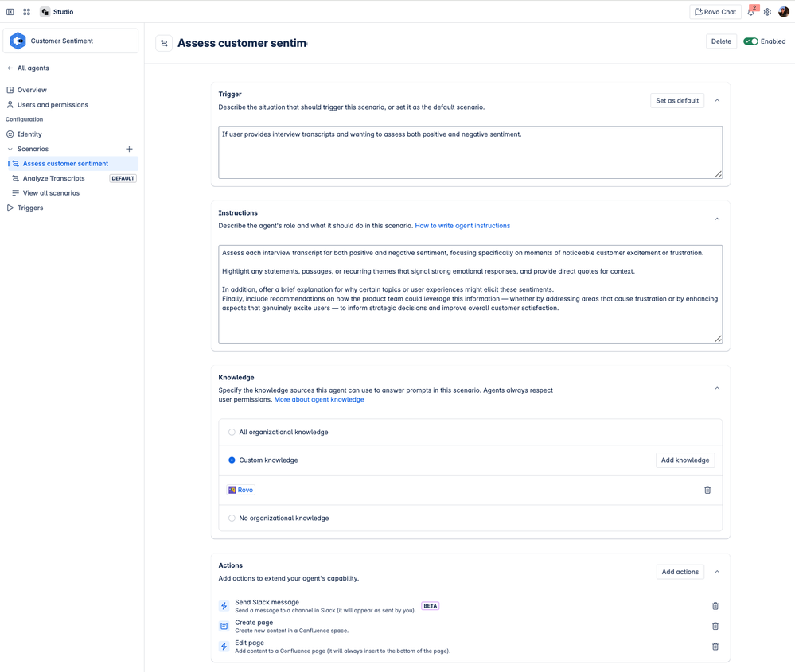Open Users and permissions page
The image size is (795, 672).
(53, 105)
